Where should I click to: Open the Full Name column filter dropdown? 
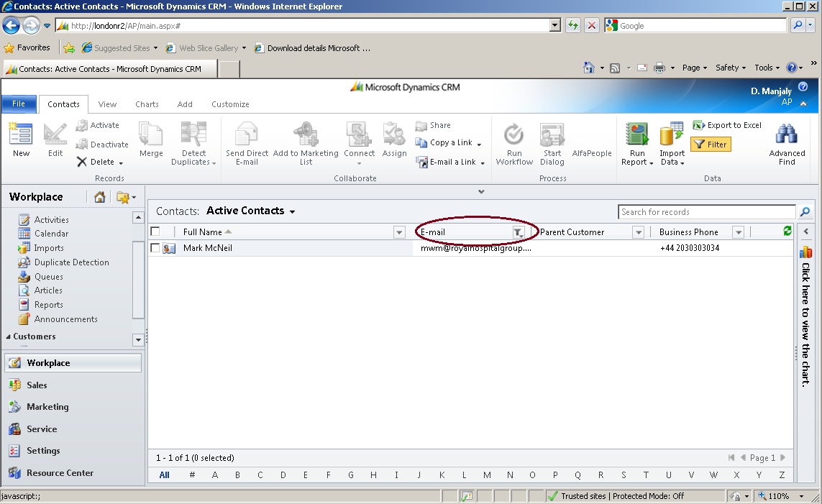pyautogui.click(x=399, y=232)
